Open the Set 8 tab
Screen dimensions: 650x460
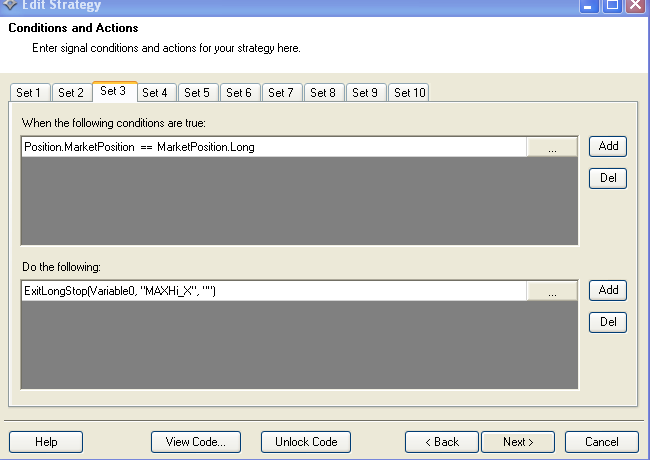[325, 92]
